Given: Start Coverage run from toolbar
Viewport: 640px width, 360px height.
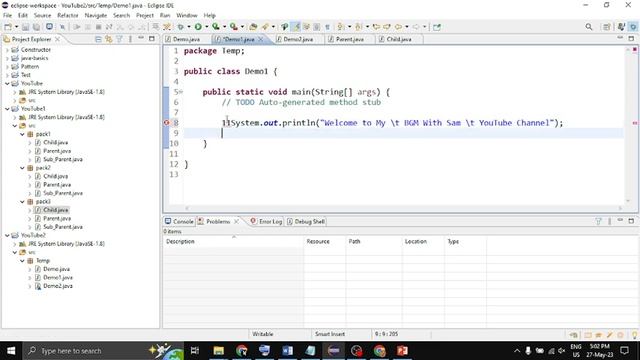Looking at the screenshot, I should [216, 27].
